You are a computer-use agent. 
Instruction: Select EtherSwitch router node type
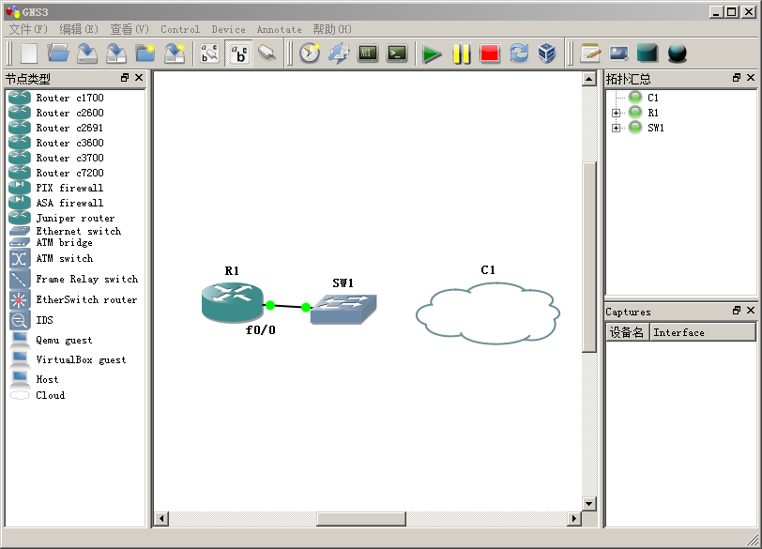coord(87,299)
